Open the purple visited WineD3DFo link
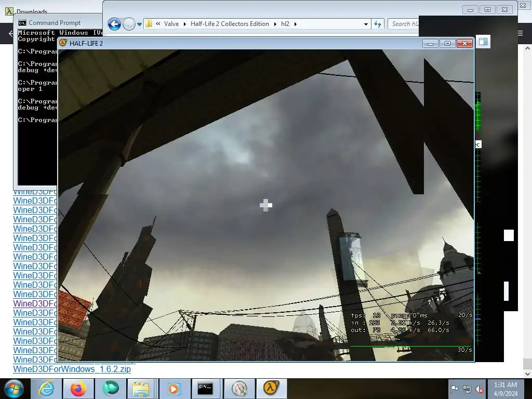The height and width of the screenshot is (399, 532). pyautogui.click(x=35, y=303)
